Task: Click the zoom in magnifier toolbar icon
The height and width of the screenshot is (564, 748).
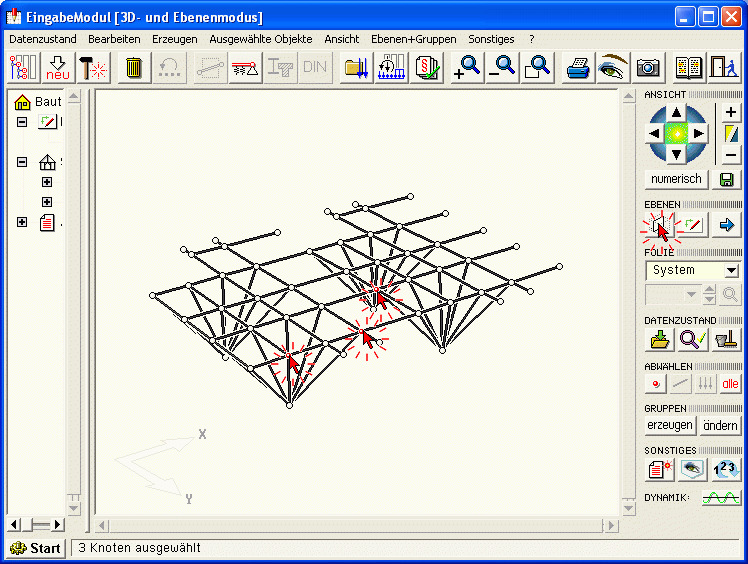Action: pos(465,68)
